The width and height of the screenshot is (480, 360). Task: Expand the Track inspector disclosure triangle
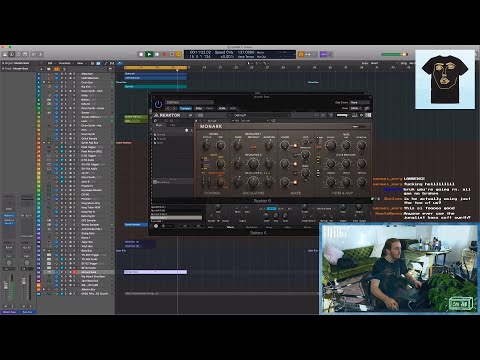[x=3, y=69]
